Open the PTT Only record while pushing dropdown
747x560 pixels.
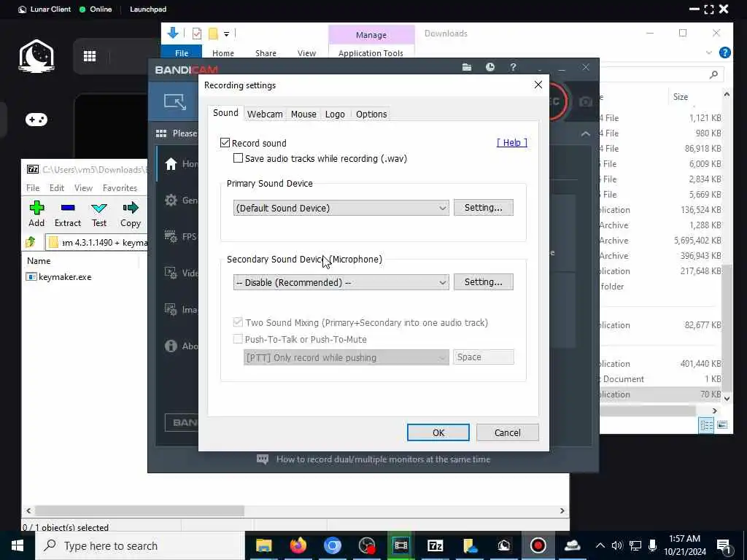[346, 357]
